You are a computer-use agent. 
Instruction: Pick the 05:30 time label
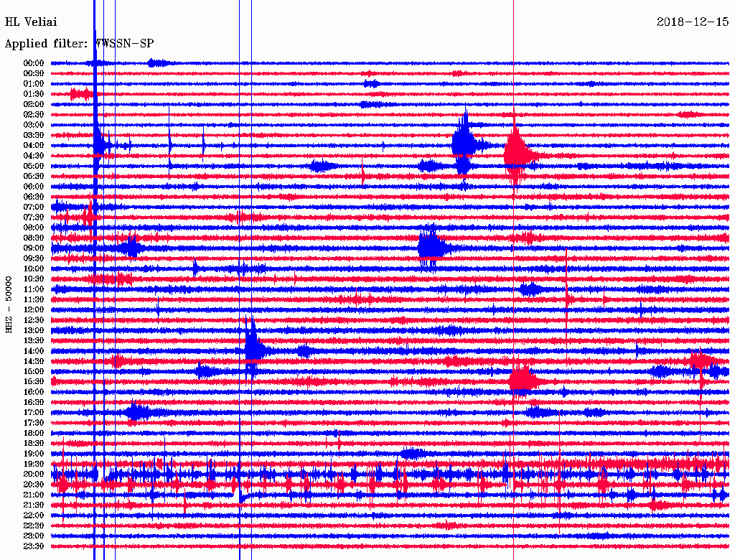tap(34, 176)
